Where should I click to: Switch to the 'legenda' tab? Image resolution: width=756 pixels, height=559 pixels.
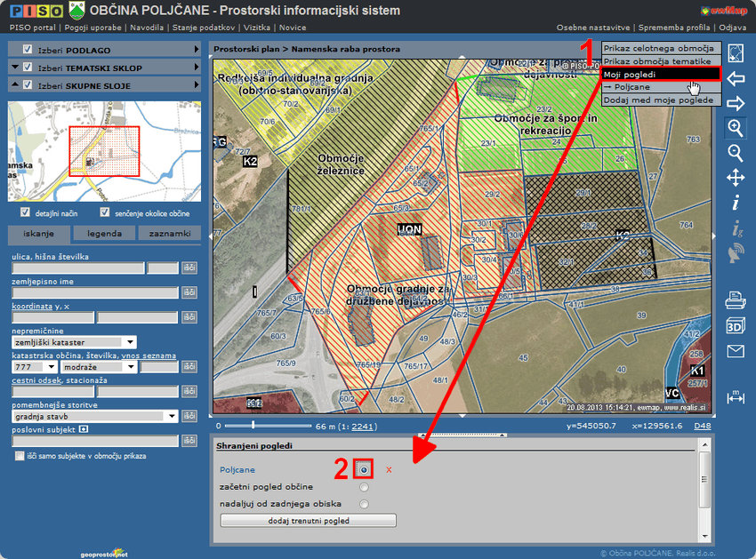click(x=99, y=234)
